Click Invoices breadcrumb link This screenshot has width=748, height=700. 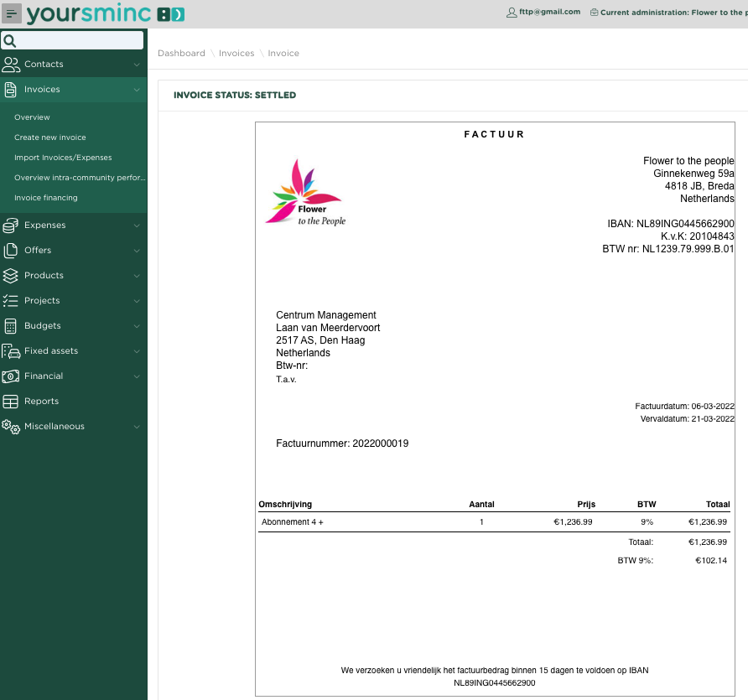pyautogui.click(x=236, y=54)
